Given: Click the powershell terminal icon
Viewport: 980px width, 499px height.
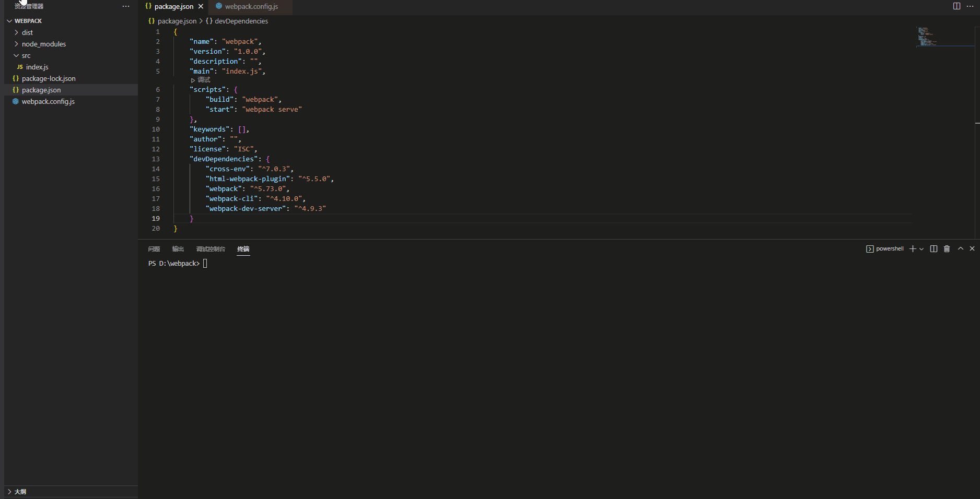Looking at the screenshot, I should tap(870, 249).
